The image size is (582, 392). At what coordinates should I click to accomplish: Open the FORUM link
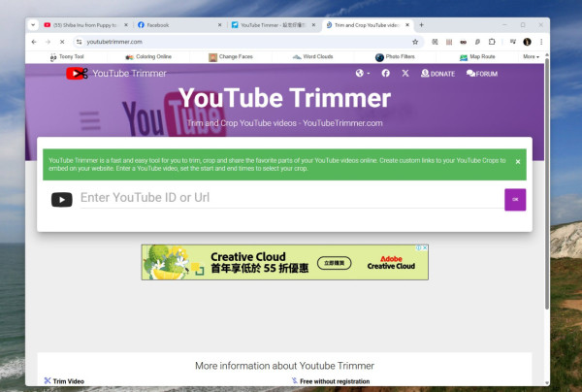(482, 74)
